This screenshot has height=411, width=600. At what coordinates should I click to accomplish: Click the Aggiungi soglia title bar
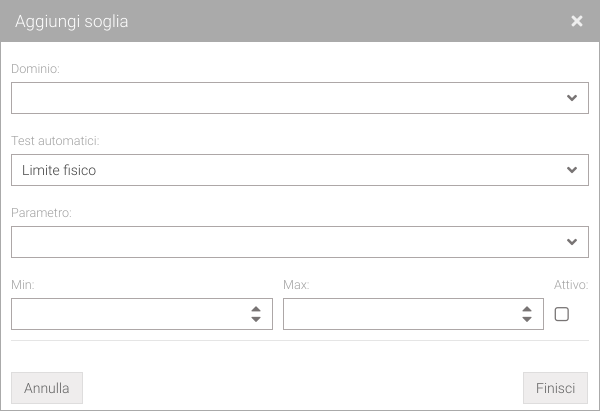point(250,21)
